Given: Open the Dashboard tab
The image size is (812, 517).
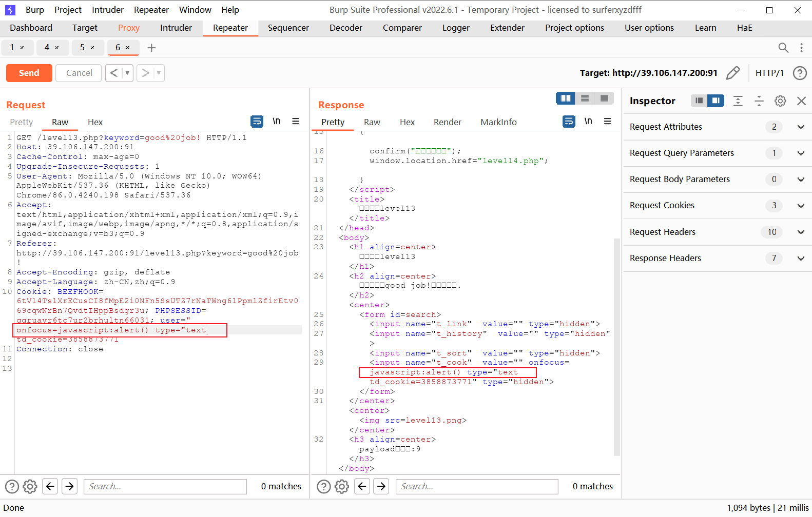Looking at the screenshot, I should click(31, 28).
